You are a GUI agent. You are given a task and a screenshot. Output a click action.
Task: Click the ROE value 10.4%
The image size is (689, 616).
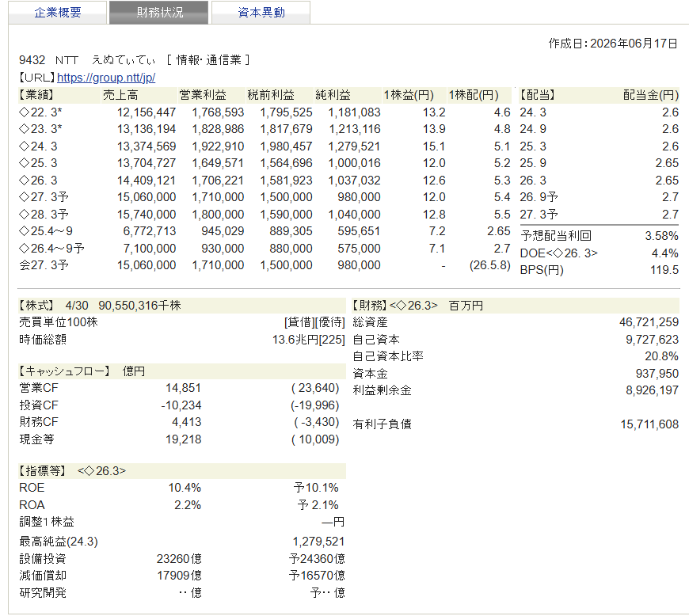185,488
